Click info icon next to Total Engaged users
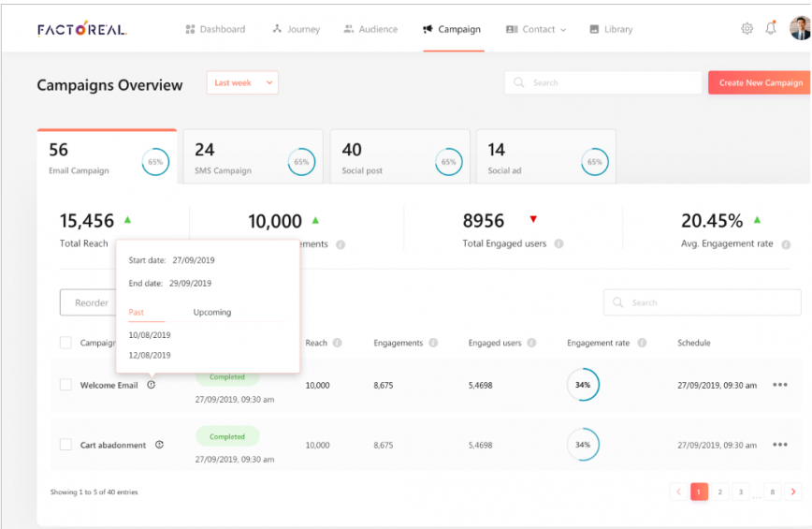The image size is (812, 529). click(x=558, y=244)
